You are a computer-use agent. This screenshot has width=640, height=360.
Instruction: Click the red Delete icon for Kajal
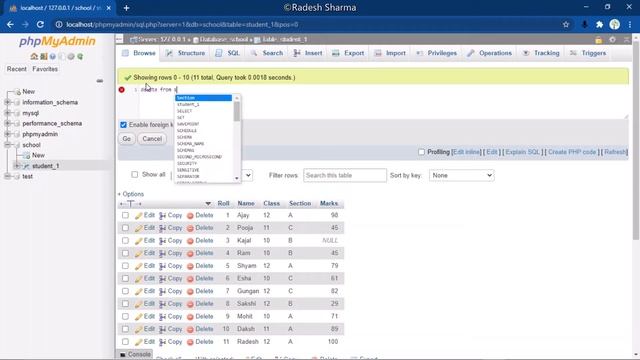click(190, 241)
